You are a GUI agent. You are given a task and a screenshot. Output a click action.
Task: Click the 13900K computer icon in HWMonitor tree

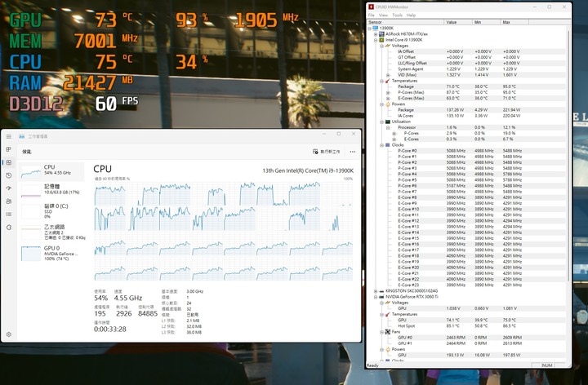point(376,28)
